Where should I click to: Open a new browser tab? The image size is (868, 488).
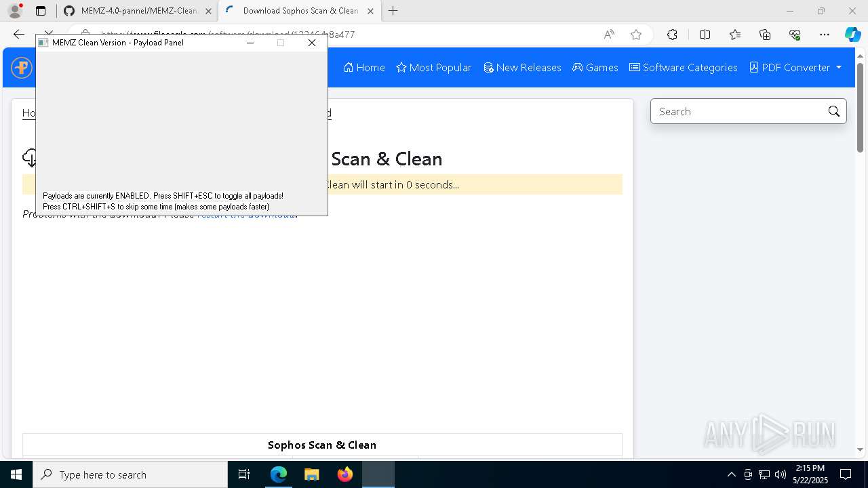click(x=393, y=11)
